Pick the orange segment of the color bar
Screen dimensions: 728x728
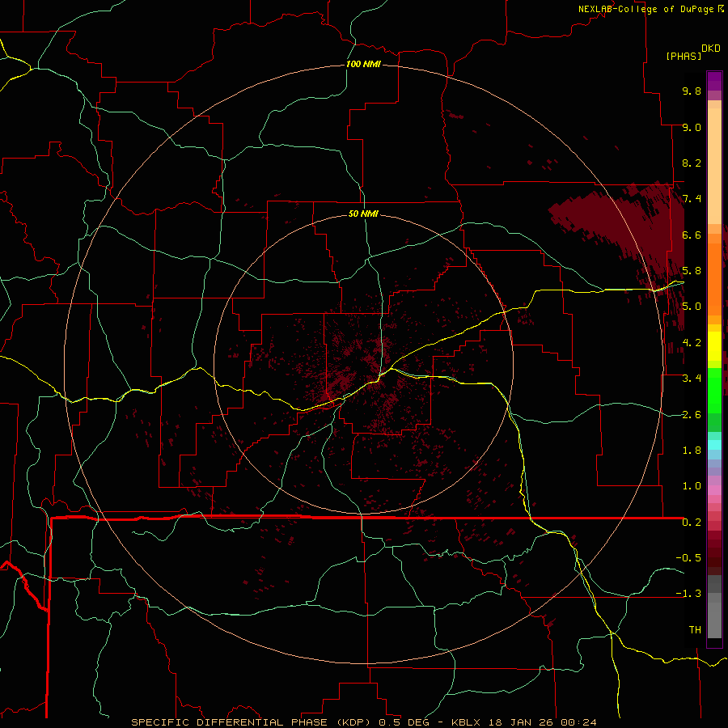point(714,280)
